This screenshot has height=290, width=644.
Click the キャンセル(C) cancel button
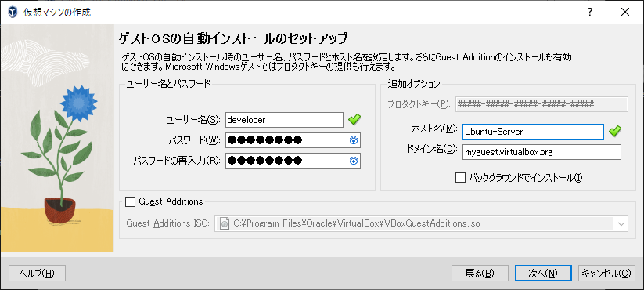point(606,273)
